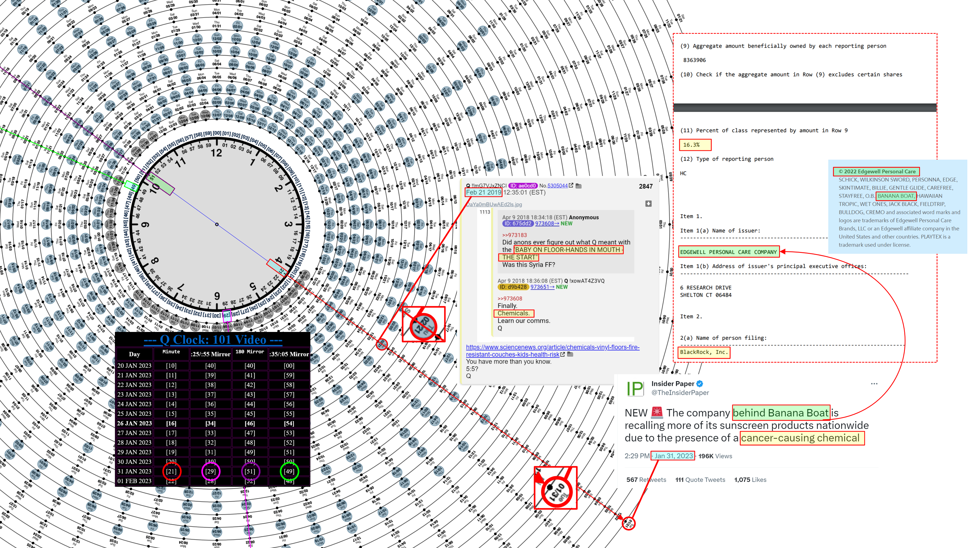Click the @TheInsiderPaper handle
Viewport: 980px width, 548px height.
click(x=680, y=392)
